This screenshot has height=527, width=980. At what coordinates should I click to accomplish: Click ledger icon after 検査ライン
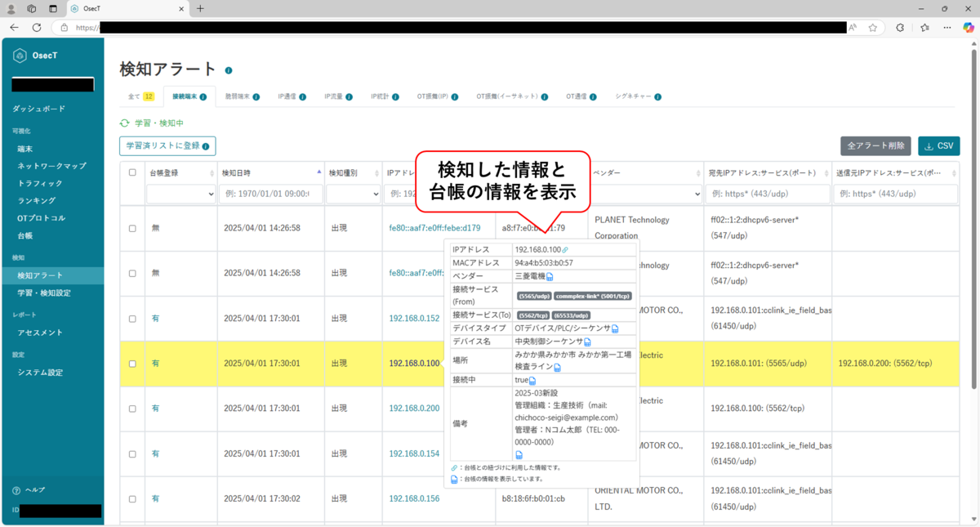coord(558,368)
